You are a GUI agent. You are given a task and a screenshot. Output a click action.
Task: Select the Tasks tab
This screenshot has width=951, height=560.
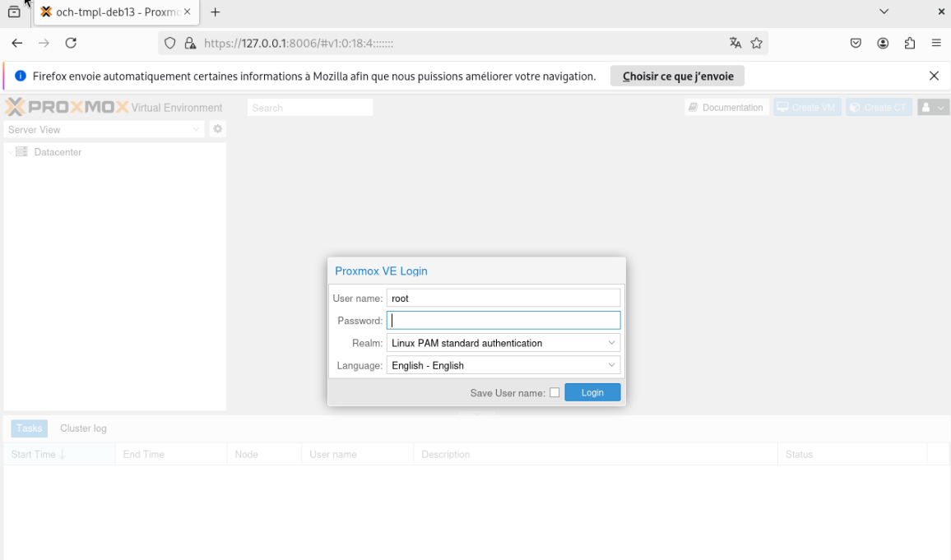click(x=29, y=428)
